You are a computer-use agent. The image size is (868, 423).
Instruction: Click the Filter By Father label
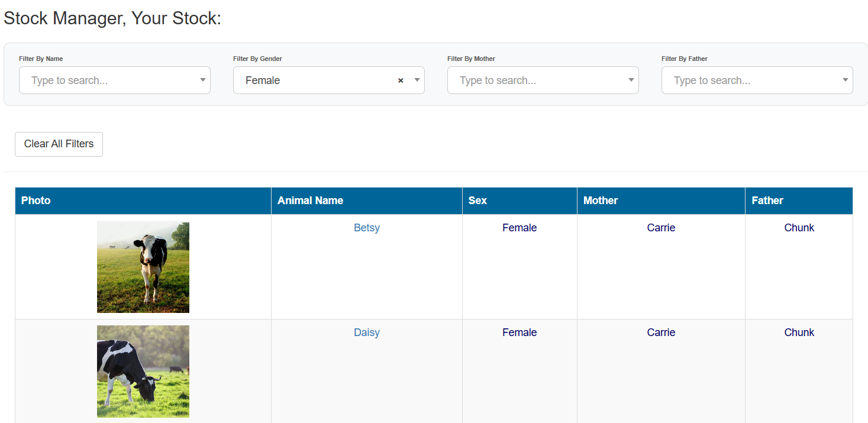[x=685, y=59]
